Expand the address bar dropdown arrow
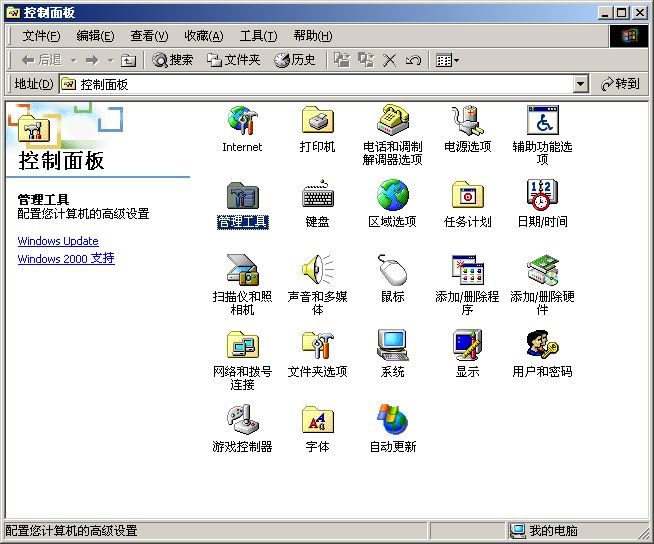654x544 pixels. (x=581, y=85)
